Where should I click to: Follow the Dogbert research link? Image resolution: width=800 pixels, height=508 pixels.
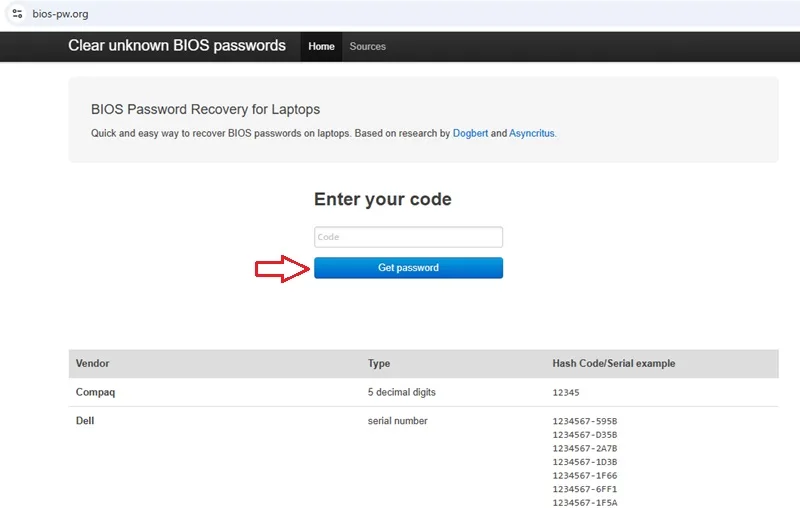pyautogui.click(x=470, y=133)
